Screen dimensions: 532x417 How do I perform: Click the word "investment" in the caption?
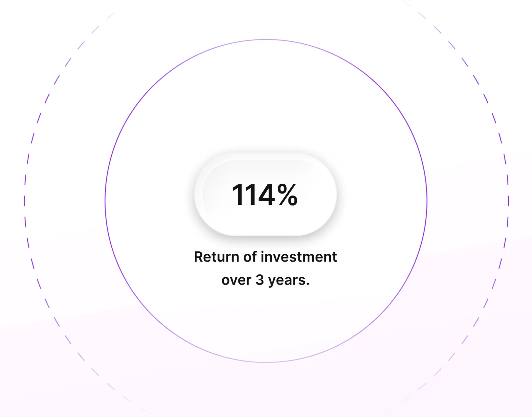[299, 257]
